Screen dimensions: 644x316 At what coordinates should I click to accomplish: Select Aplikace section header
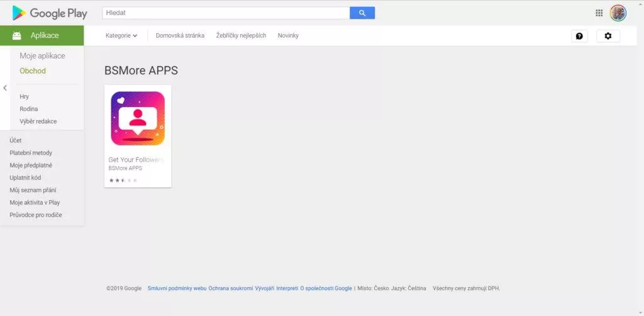point(42,36)
